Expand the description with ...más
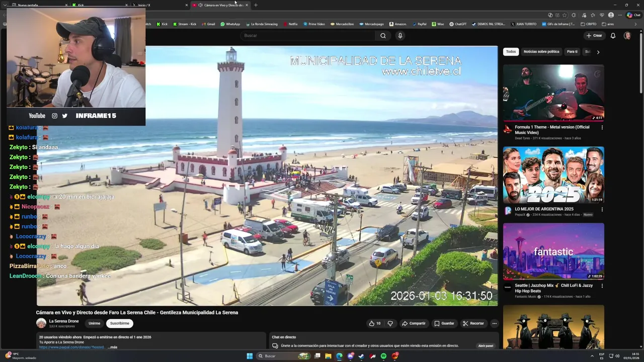The width and height of the screenshot is (644, 362). pos(112,347)
